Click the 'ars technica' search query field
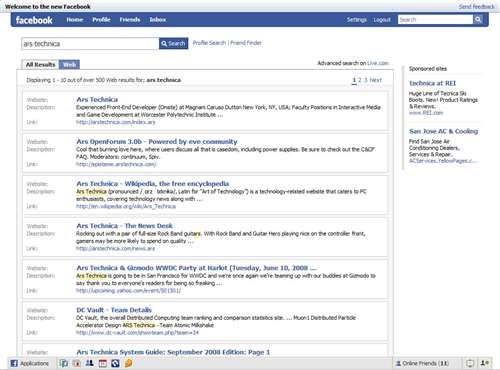The width and height of the screenshot is (500, 370). pos(90,44)
